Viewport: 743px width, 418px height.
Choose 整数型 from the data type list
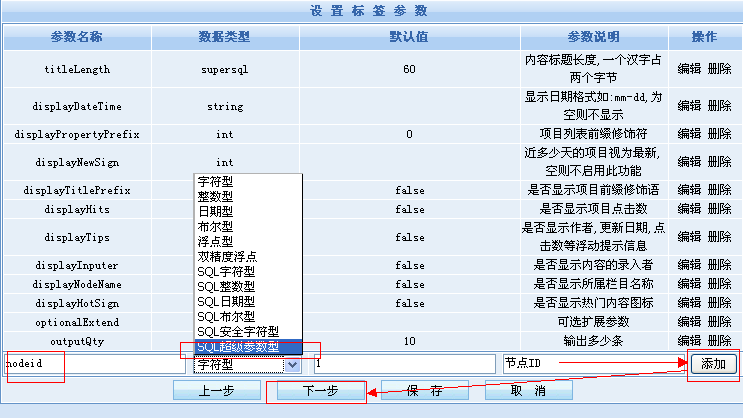tap(216, 197)
